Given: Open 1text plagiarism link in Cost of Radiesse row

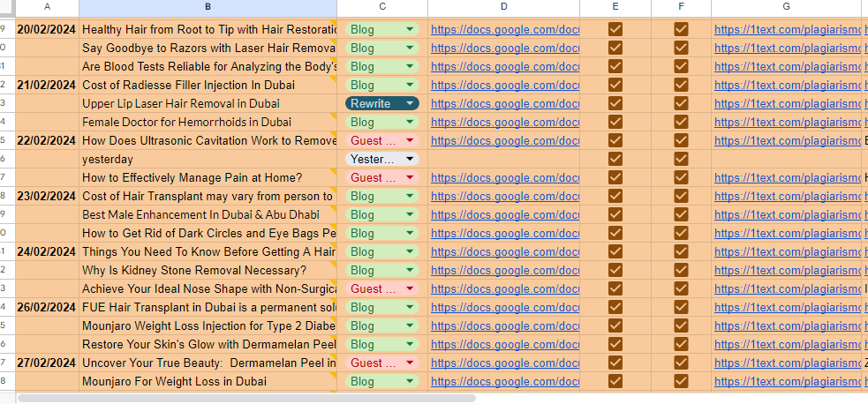Looking at the screenshot, I should point(788,85).
